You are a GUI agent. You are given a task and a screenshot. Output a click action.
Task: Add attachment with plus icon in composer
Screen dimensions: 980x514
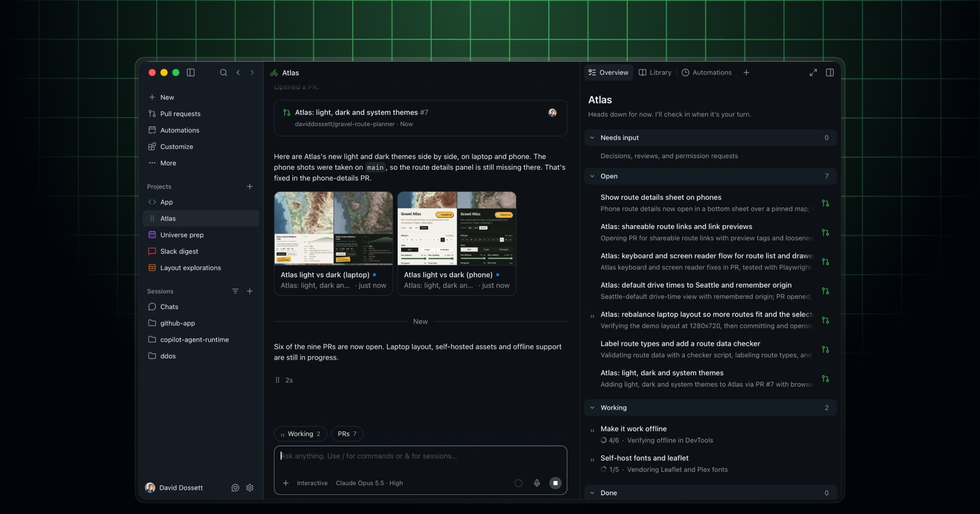pyautogui.click(x=286, y=483)
